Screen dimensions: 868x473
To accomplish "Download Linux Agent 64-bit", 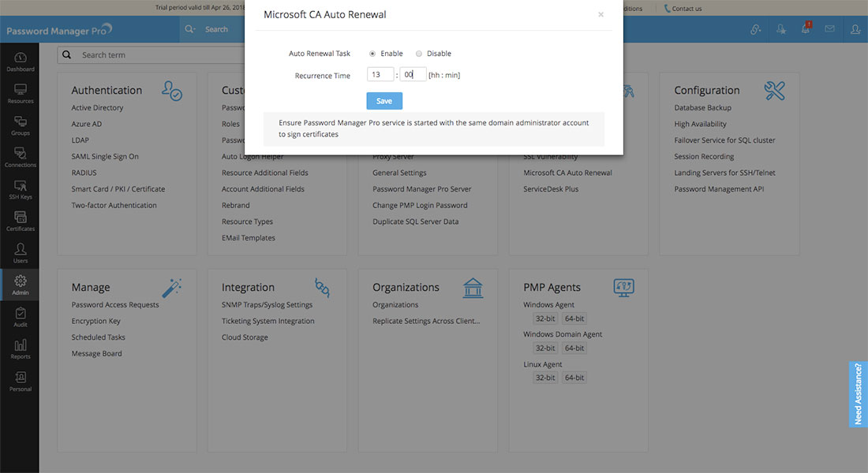I will tap(574, 378).
